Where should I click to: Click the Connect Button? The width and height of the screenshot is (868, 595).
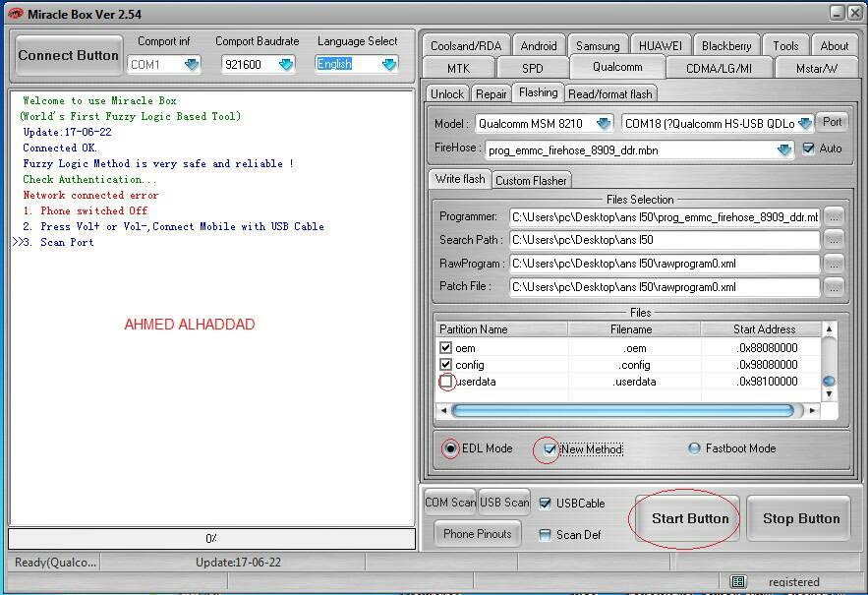[x=68, y=55]
